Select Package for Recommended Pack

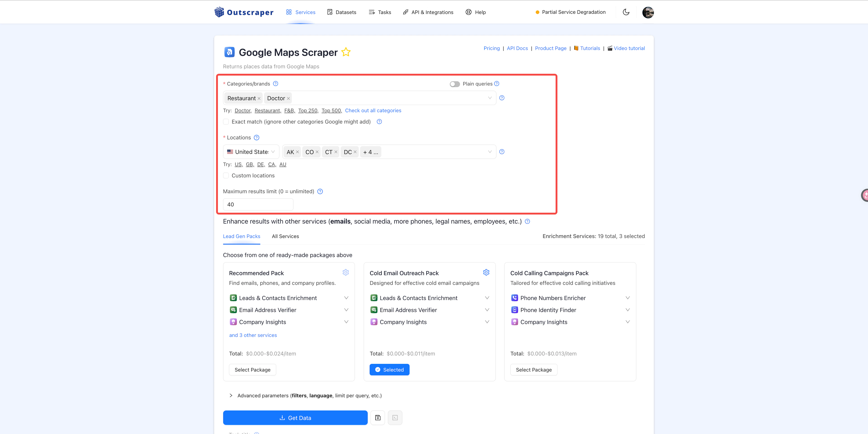(x=252, y=370)
